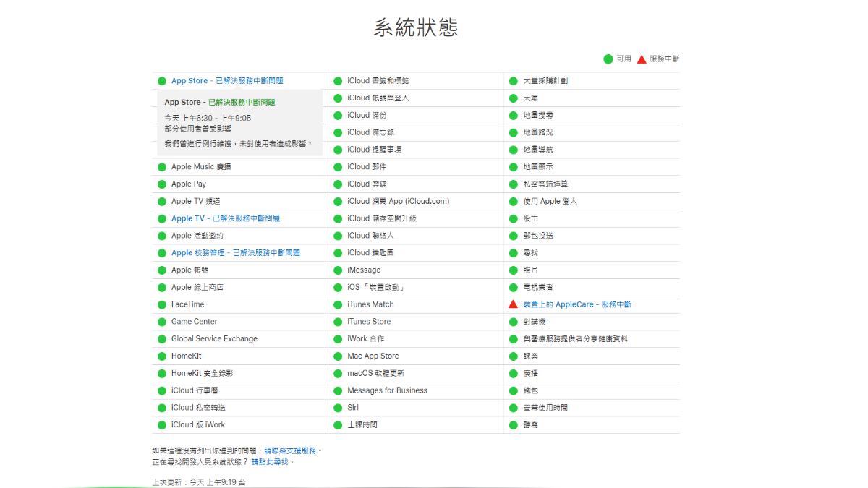Click the 地圖導航 entry
The width and height of the screenshot is (868, 488).
pos(538,150)
